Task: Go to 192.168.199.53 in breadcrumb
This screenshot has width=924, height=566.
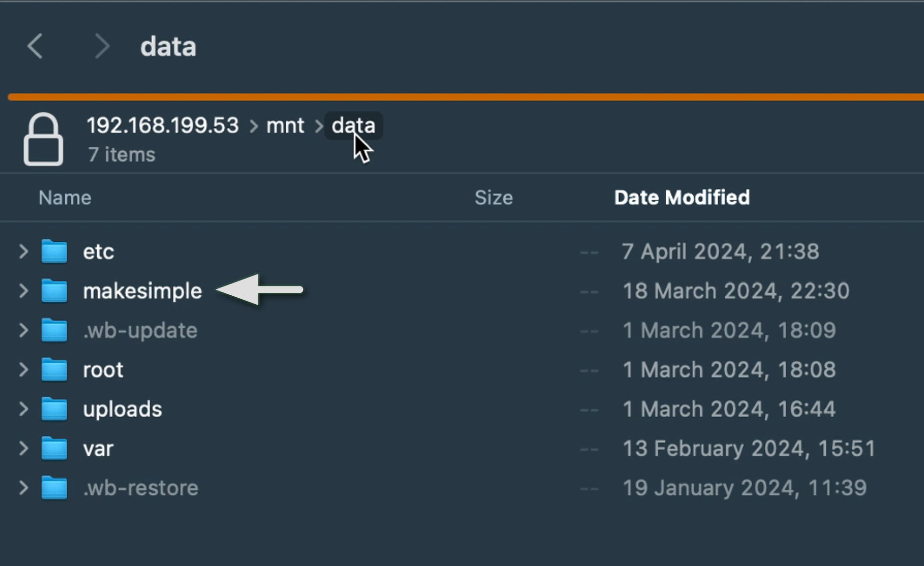Action: coord(163,126)
